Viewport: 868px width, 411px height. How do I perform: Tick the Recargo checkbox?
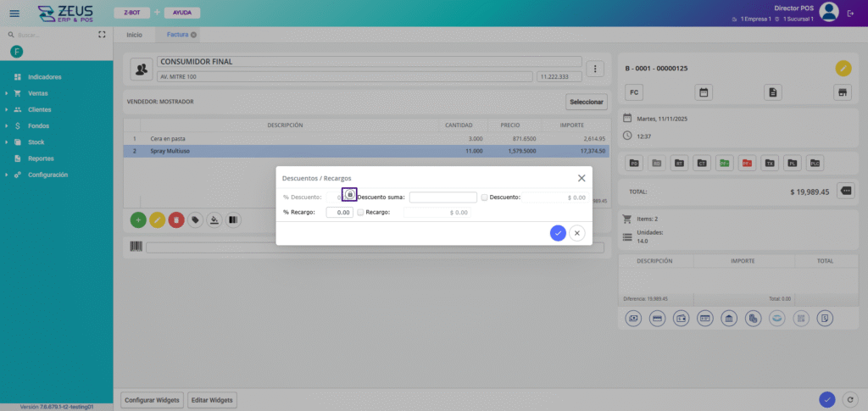pos(360,213)
